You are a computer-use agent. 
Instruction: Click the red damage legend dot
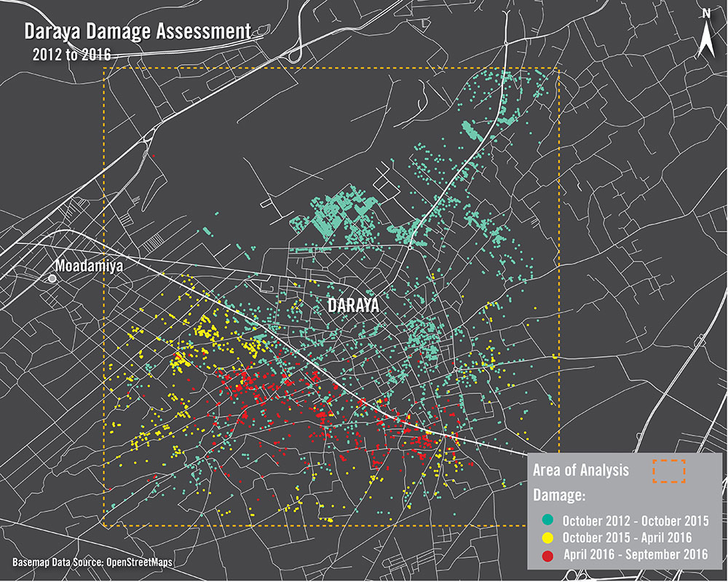(x=548, y=556)
